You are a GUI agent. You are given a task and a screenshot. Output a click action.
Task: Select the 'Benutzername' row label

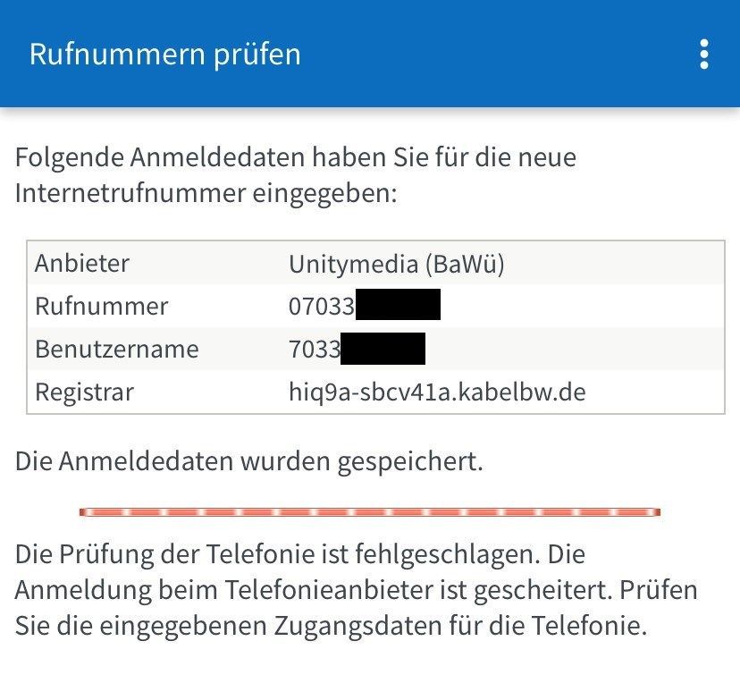pyautogui.click(x=116, y=349)
